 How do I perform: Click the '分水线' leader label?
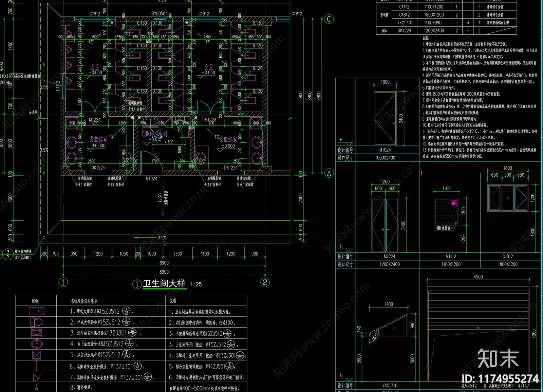coord(33,112)
